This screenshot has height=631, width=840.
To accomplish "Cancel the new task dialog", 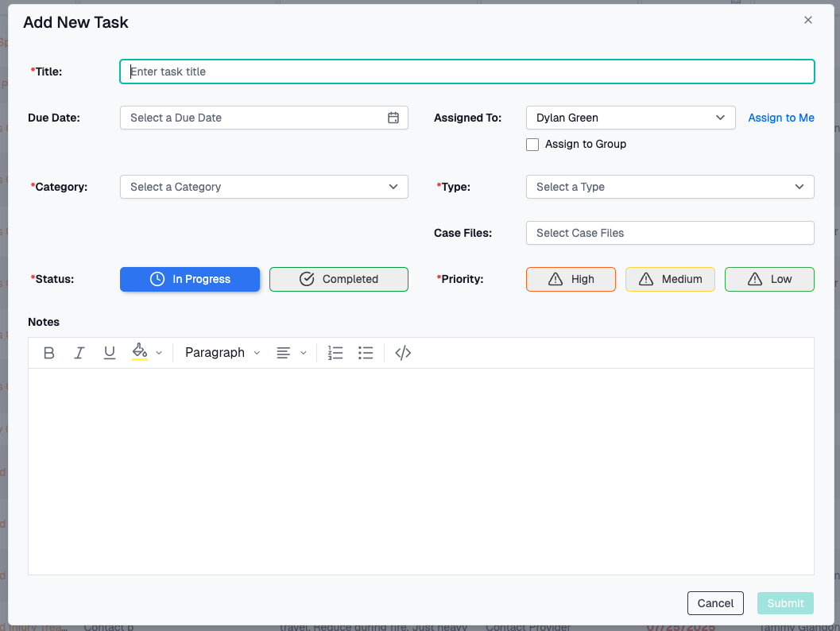I will pos(714,602).
